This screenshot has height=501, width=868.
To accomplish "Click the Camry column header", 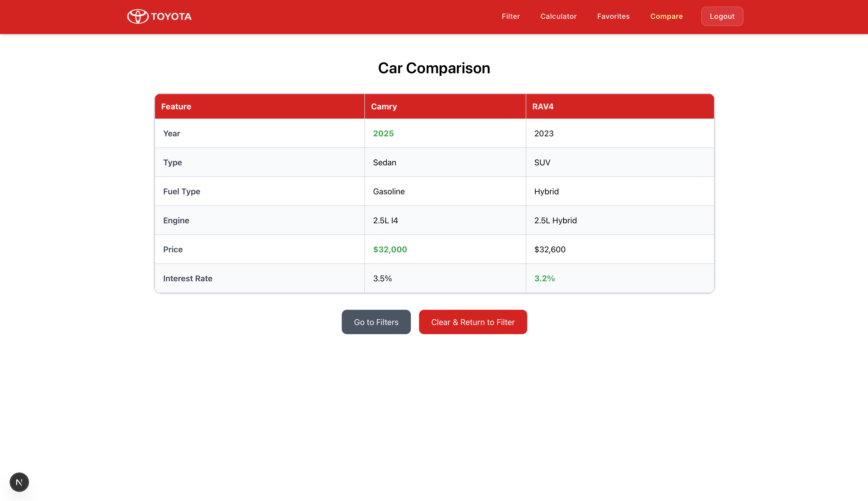I will click(x=384, y=106).
